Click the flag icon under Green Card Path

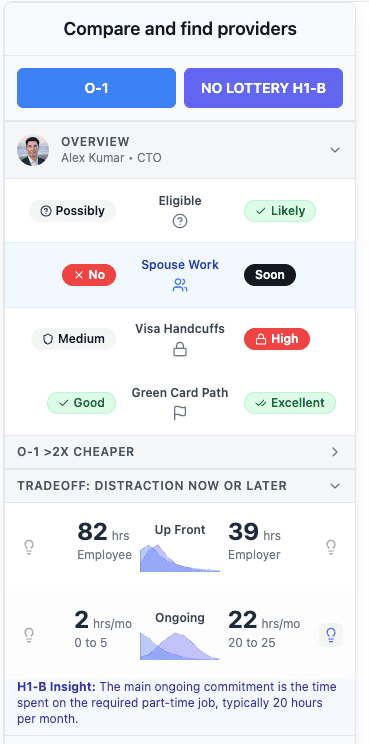(180, 413)
